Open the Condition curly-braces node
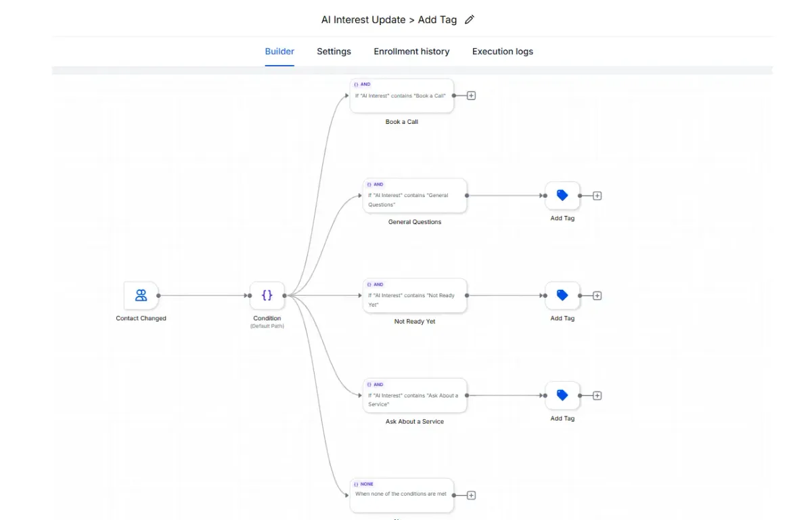812x520 pixels. (267, 295)
